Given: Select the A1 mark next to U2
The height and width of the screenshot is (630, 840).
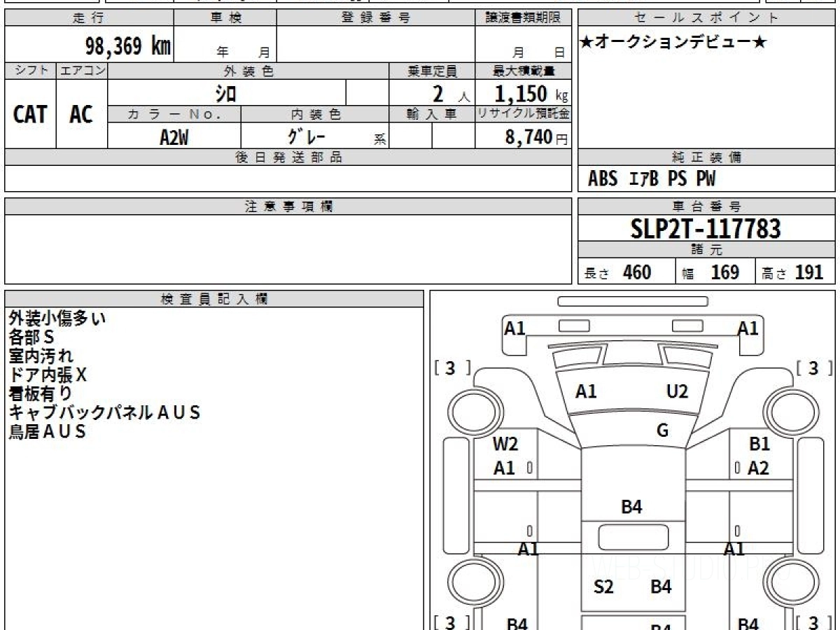Looking at the screenshot, I should tap(586, 391).
